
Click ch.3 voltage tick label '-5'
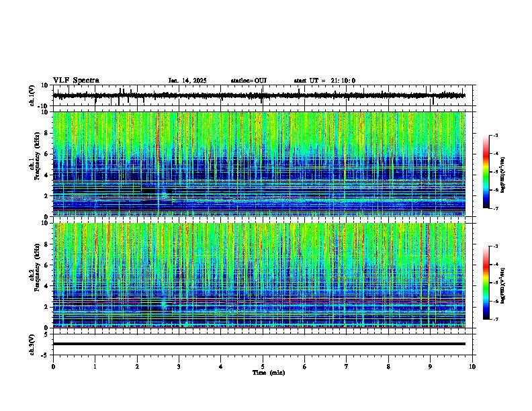(46, 355)
